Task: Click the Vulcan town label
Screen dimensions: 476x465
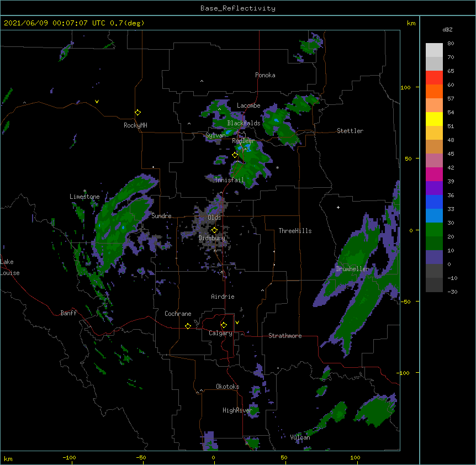Action: click(300, 437)
